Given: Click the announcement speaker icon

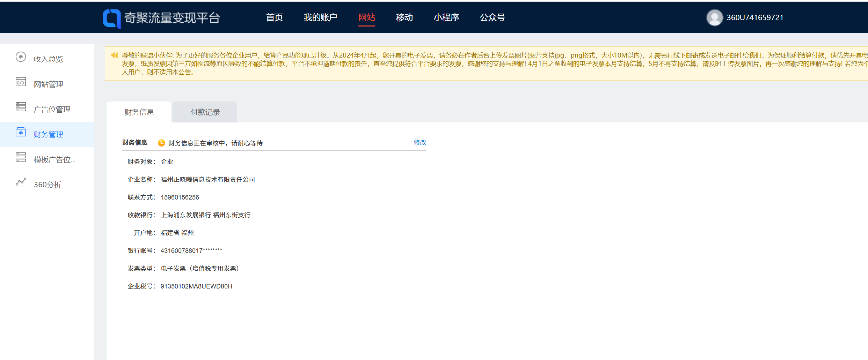Looking at the screenshot, I should tap(115, 55).
